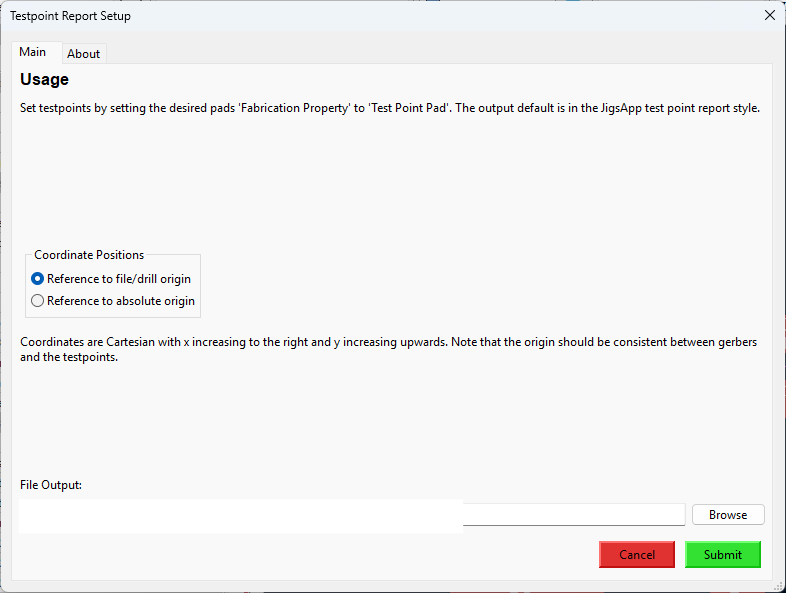Click the 'Reference to absolute origin' label text
Image resolution: width=786 pixels, height=593 pixels.
120,301
